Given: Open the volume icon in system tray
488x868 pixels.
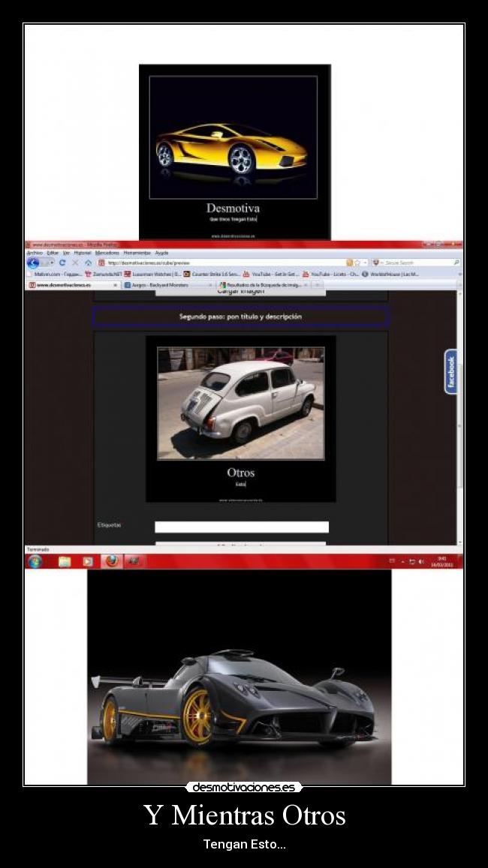Looking at the screenshot, I should click(x=421, y=561).
